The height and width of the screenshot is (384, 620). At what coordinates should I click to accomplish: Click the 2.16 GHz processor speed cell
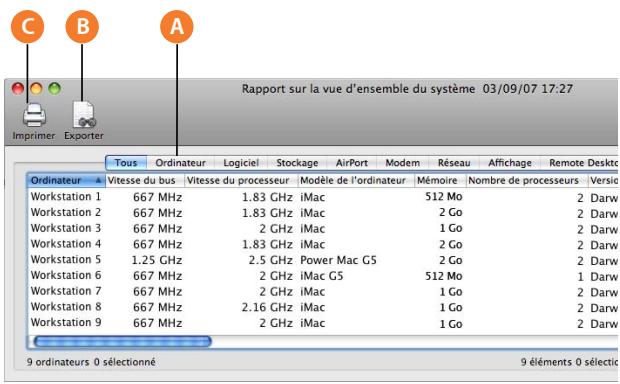(267, 307)
